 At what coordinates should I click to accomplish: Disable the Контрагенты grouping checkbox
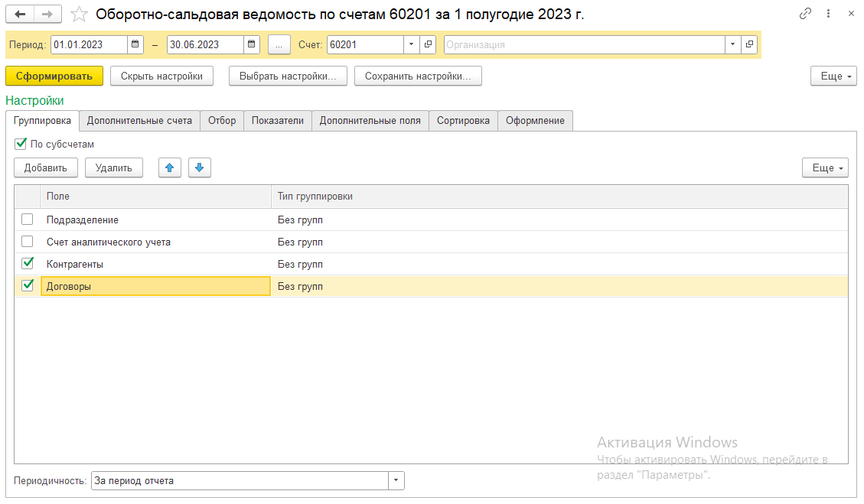pos(28,264)
